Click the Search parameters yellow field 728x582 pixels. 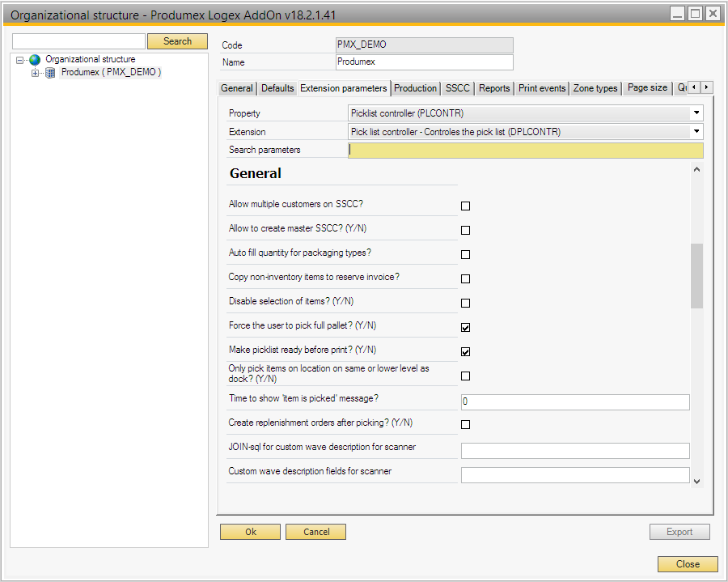pos(525,150)
